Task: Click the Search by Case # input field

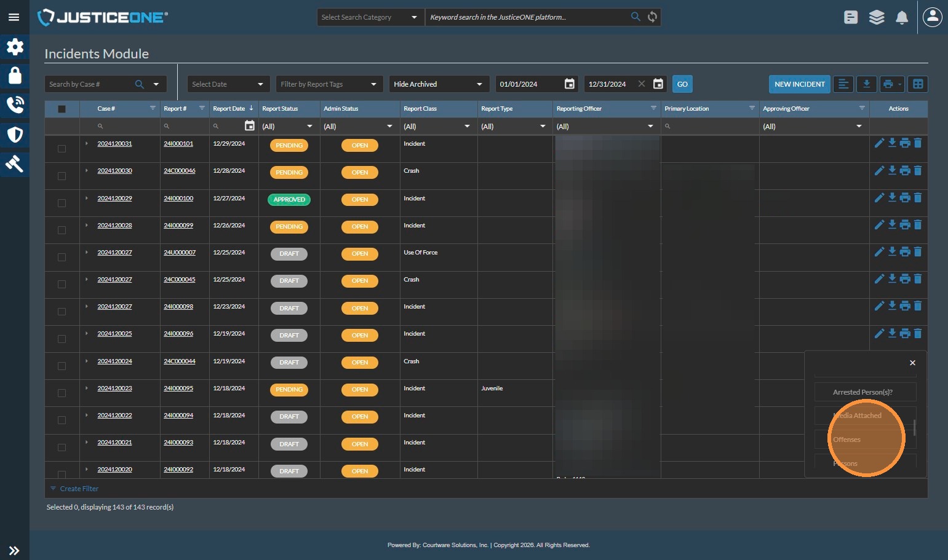Action: click(x=89, y=84)
